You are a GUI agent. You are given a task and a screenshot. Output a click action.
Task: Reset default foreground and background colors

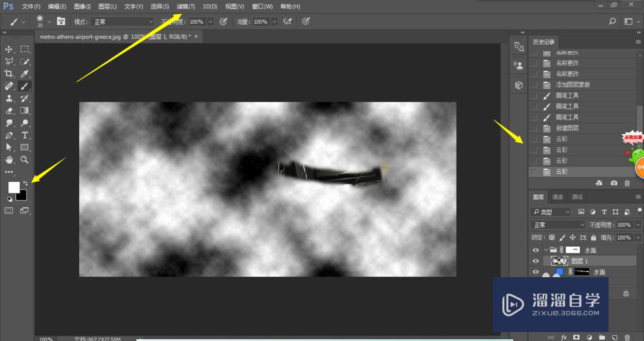(10, 199)
